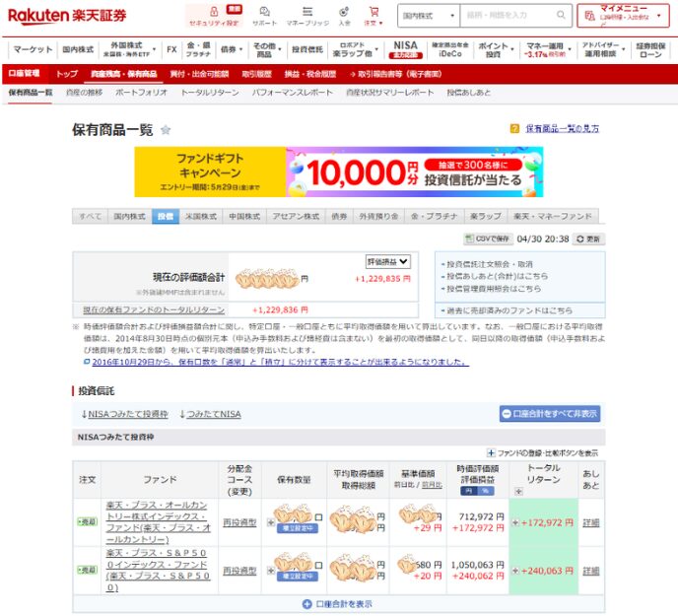This screenshot has height=616, width=678.
Task: Jump to つみたてNISA section link
Action: pyautogui.click(x=214, y=414)
